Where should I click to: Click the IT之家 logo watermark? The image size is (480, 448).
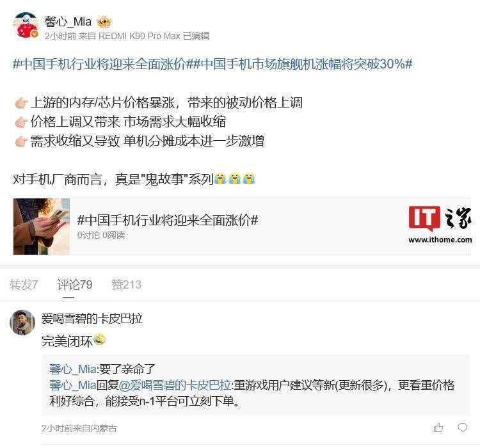[440, 225]
